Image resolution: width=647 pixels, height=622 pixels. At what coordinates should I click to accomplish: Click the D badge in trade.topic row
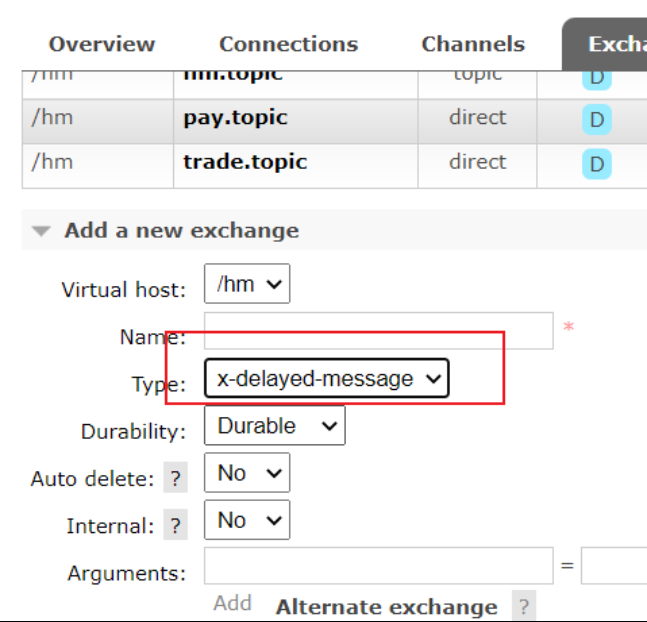[597, 164]
